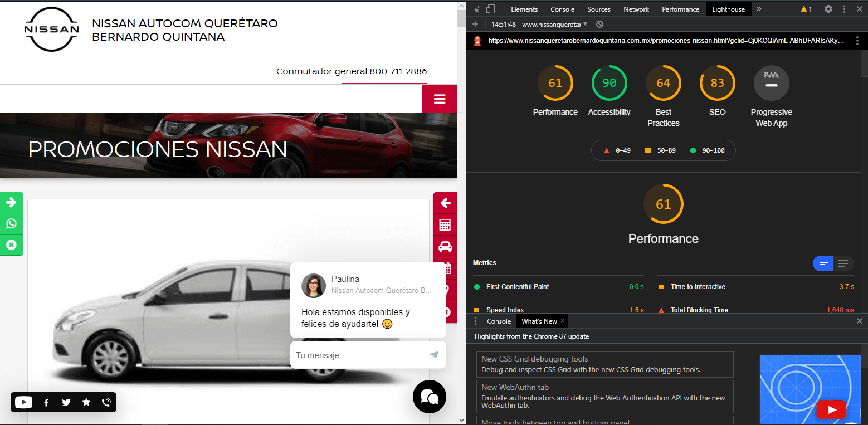868x425 pixels.
Task: Open the red hamburger menu on the page
Action: [440, 99]
